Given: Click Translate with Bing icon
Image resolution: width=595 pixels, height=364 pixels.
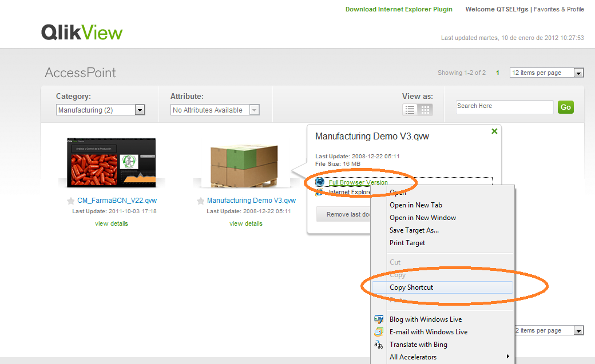Looking at the screenshot, I should (379, 345).
